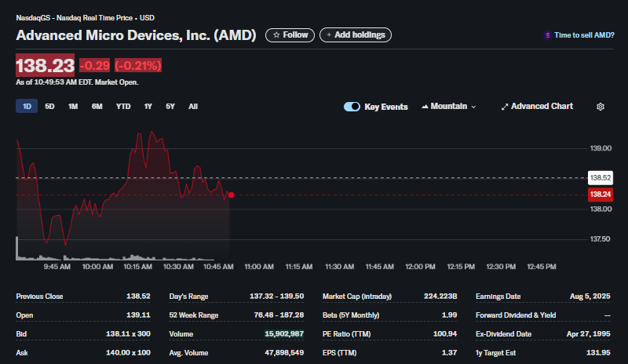Click the (-0.21%) percent change

click(138, 65)
